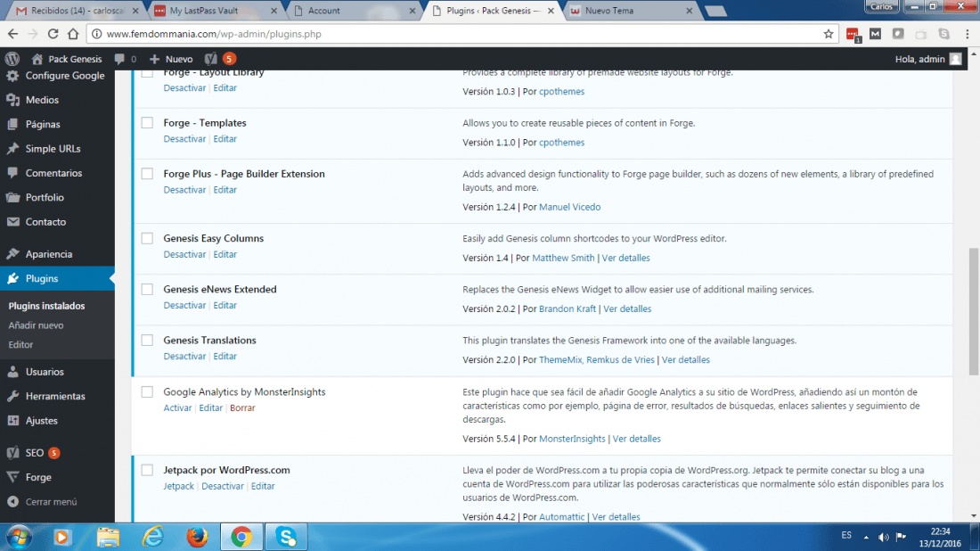Deactivate the Forge - Templates plugin
This screenshot has height=551, width=980.
point(184,139)
